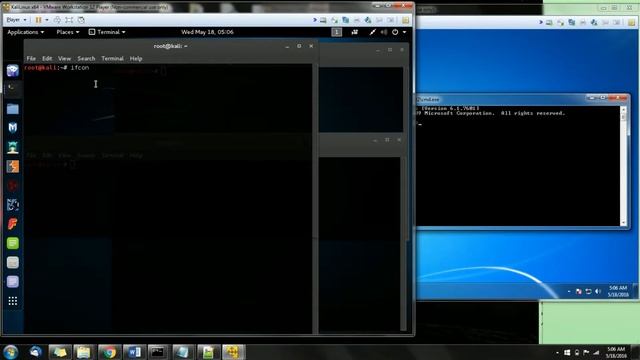Open the Terminal app menu in top bar
640x360 pixels.
107,32
